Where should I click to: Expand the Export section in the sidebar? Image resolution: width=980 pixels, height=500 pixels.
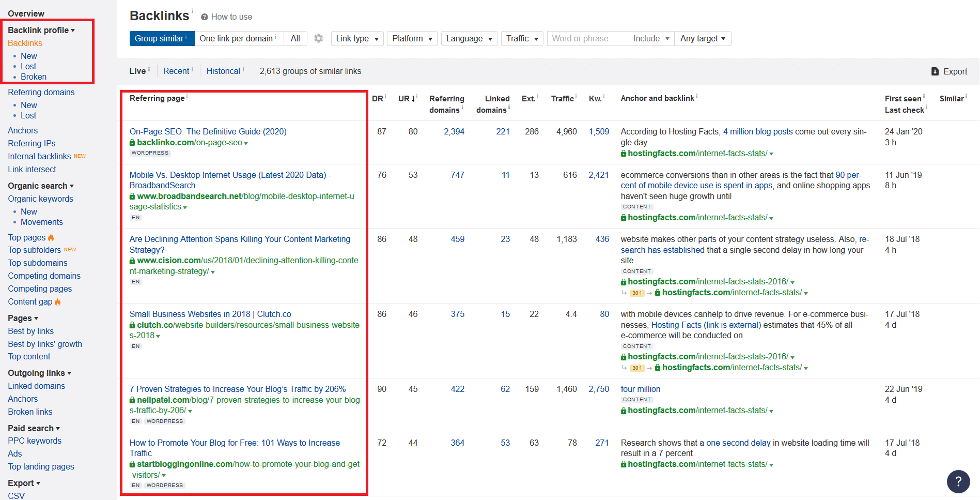point(24,483)
